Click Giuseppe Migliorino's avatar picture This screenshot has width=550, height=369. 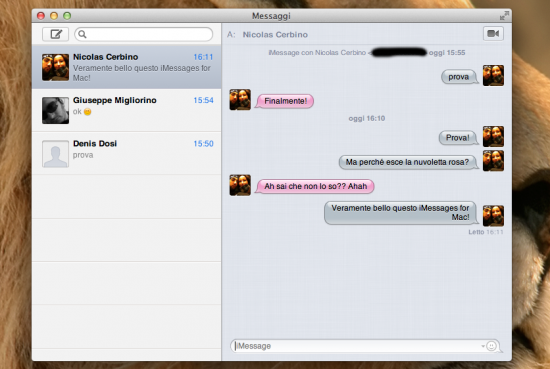point(55,110)
